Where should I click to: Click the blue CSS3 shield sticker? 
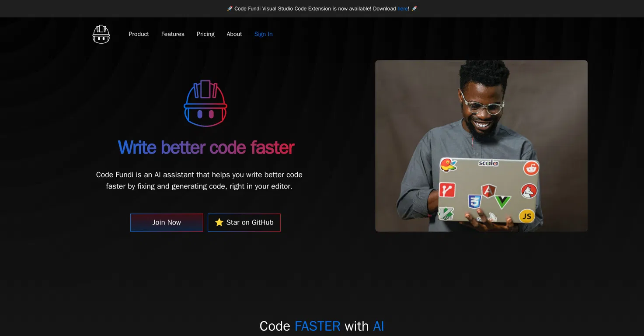pyautogui.click(x=474, y=201)
